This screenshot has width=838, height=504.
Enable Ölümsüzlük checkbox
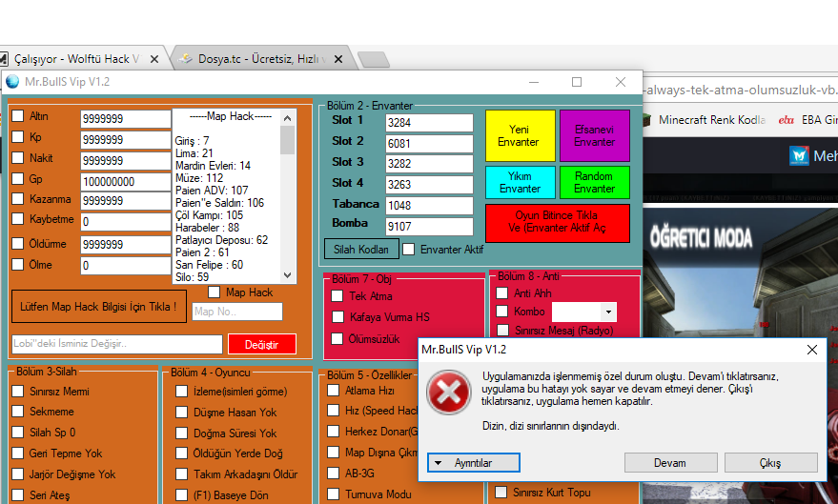coord(337,338)
